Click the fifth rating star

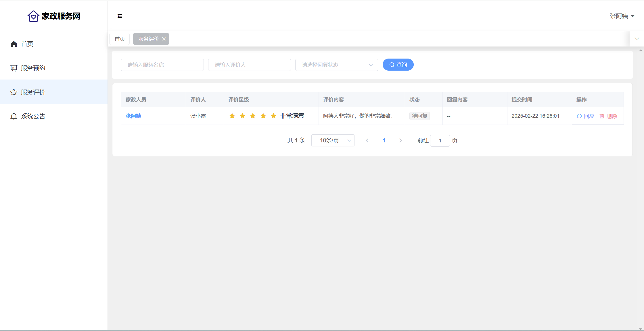(273, 116)
